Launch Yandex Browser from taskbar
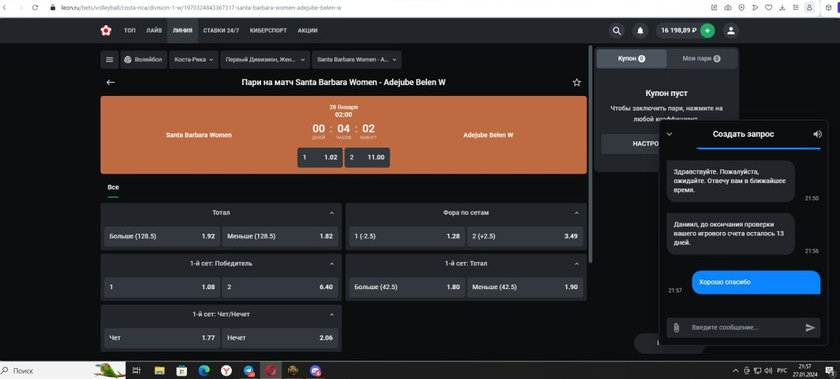Viewport: 840px width, 379px height. (x=227, y=370)
